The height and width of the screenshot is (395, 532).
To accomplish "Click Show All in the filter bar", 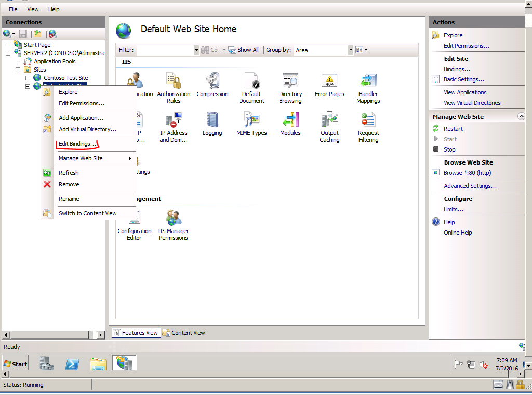I will point(243,50).
